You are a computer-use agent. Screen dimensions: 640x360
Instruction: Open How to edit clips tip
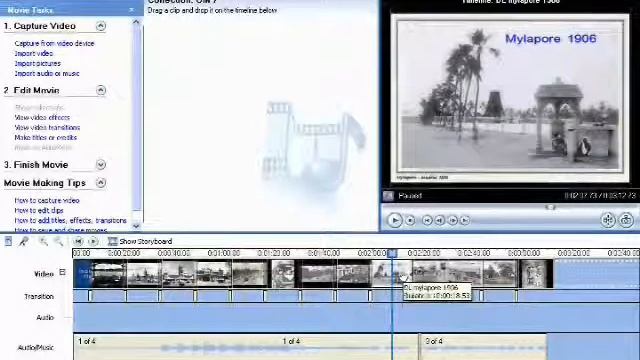pos(39,211)
